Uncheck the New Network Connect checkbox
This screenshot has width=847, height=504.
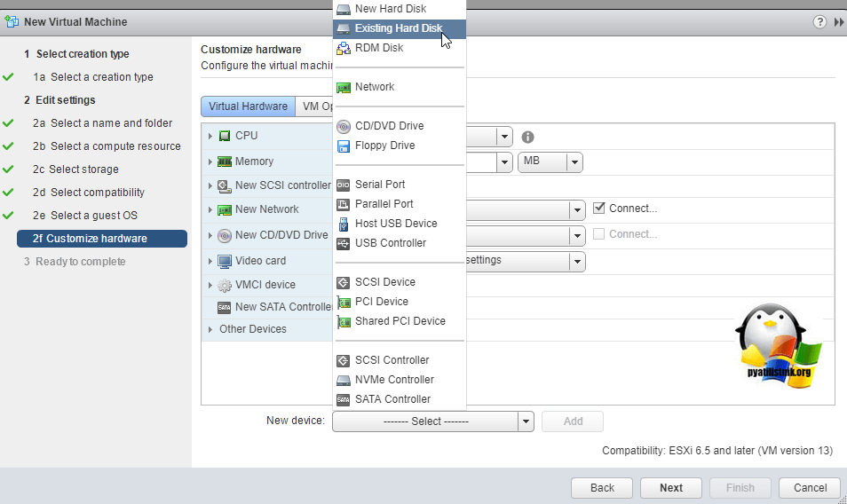600,209
